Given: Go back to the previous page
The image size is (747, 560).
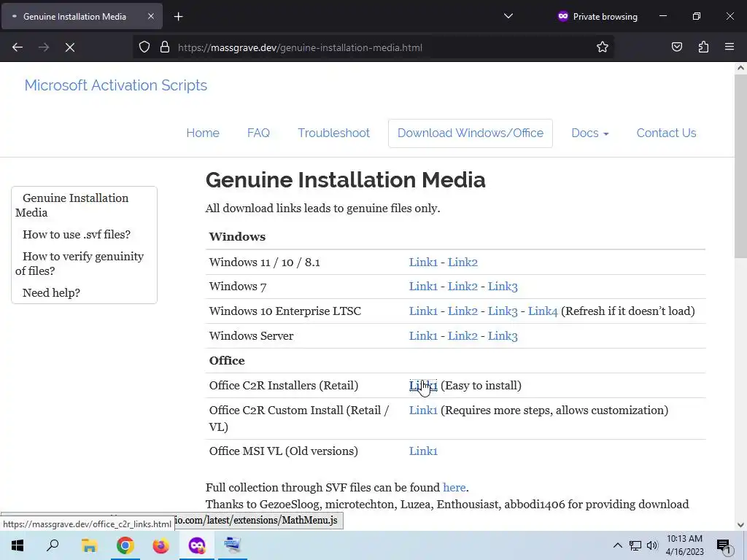Looking at the screenshot, I should (18, 47).
